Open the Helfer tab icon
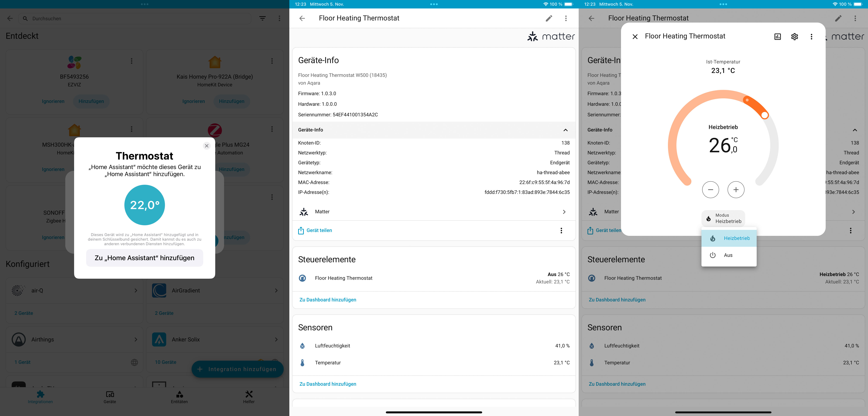The image size is (868, 416). (x=249, y=394)
